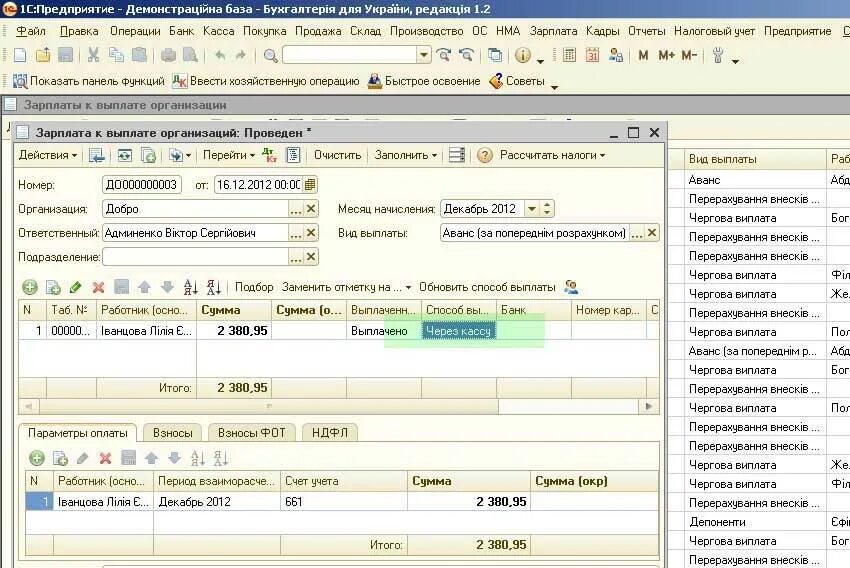Click Быстрое освоение
The width and height of the screenshot is (850, 568).
[x=424, y=81]
